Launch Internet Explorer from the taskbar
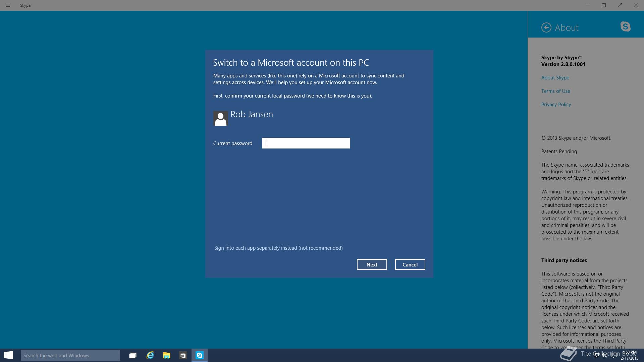644x362 pixels. tap(150, 355)
